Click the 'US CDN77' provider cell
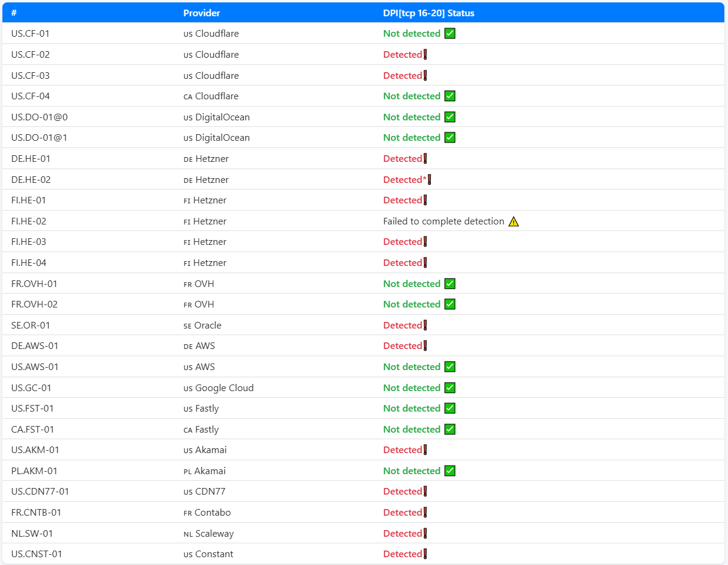This screenshot has width=728, height=565. [205, 492]
